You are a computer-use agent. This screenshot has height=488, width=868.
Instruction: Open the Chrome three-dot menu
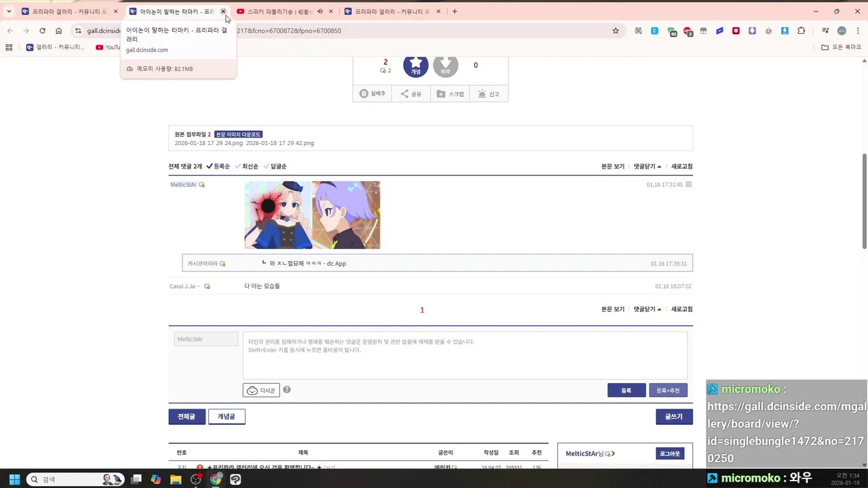tap(858, 30)
